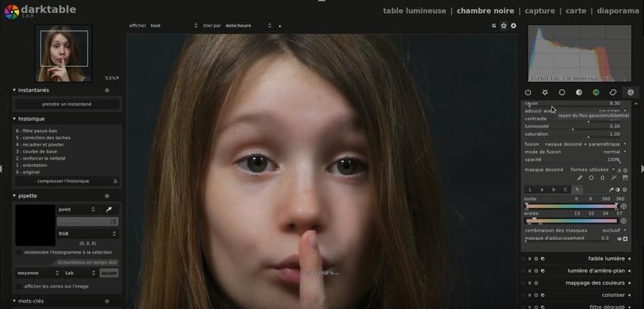Select history item '5 - correction des taches'
Screen dimensions: 644x309
43,137
